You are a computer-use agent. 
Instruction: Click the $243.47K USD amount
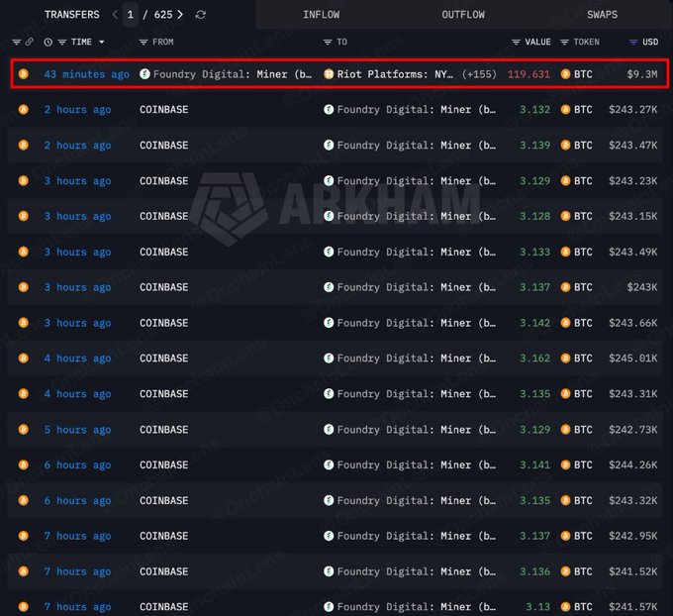click(x=633, y=146)
